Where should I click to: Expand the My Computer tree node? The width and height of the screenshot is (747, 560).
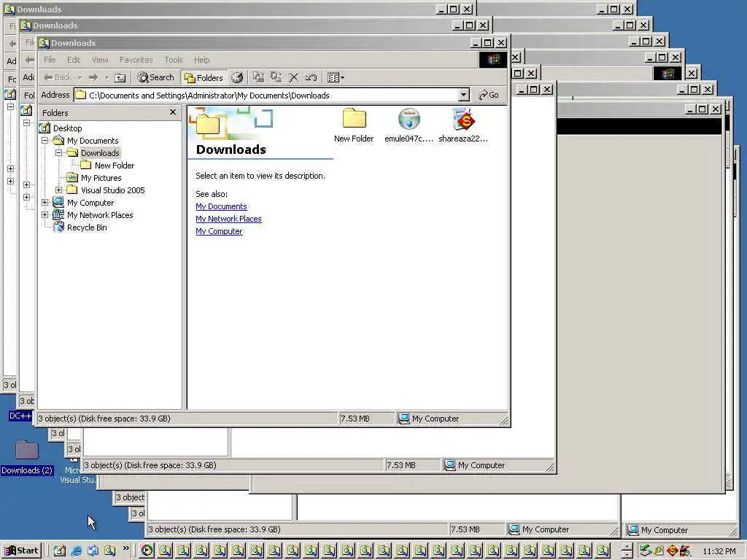[44, 203]
